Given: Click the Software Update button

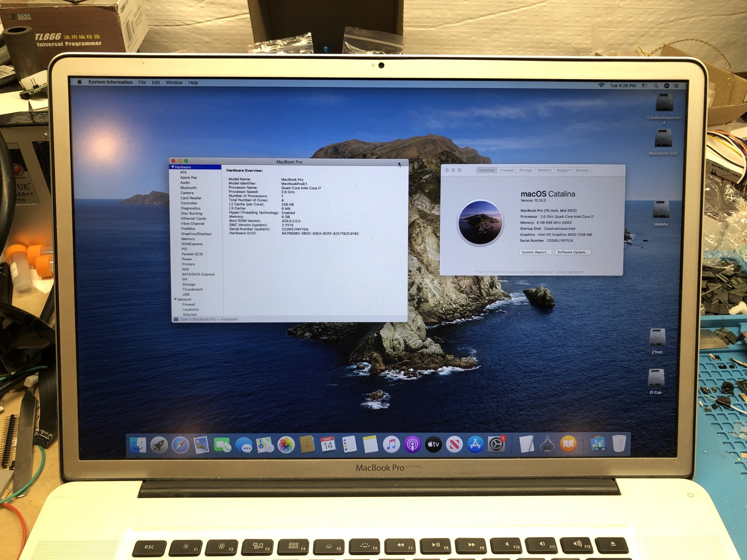Looking at the screenshot, I should (x=572, y=252).
